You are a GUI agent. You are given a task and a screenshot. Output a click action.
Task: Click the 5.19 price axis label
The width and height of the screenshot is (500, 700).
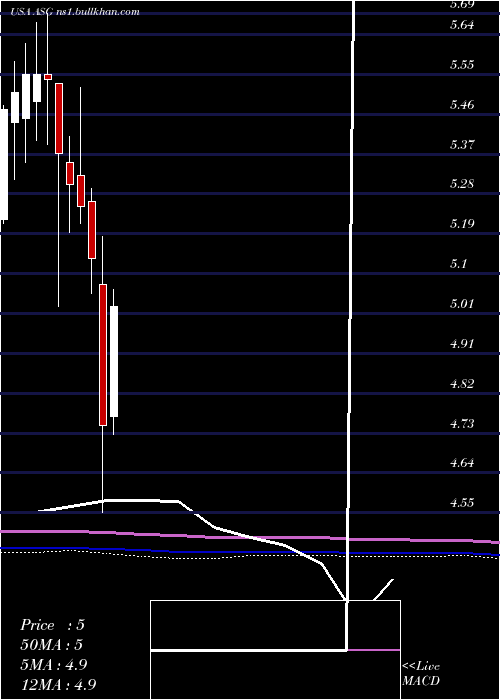462,224
